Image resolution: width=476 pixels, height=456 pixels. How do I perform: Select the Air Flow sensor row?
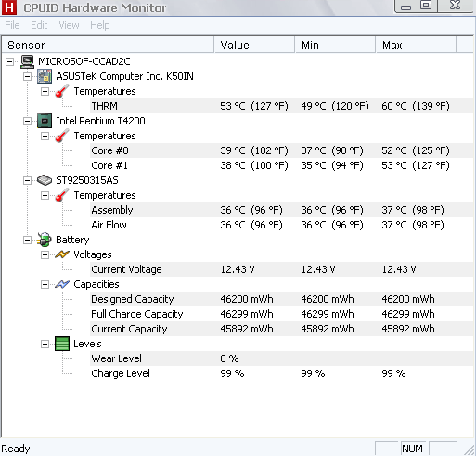[x=281, y=225]
